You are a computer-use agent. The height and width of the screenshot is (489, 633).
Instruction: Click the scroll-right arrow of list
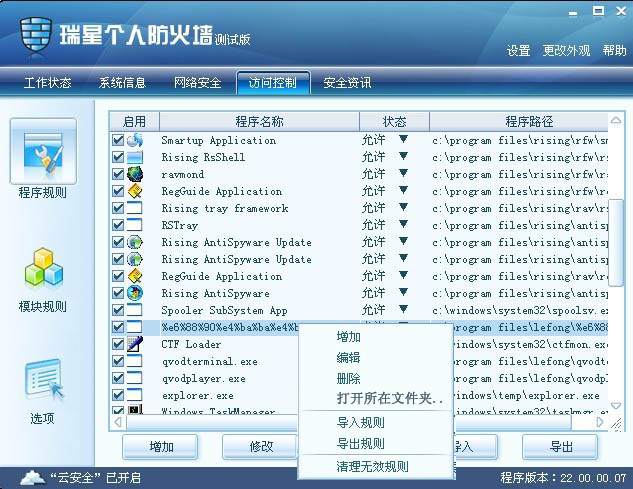coord(599,422)
